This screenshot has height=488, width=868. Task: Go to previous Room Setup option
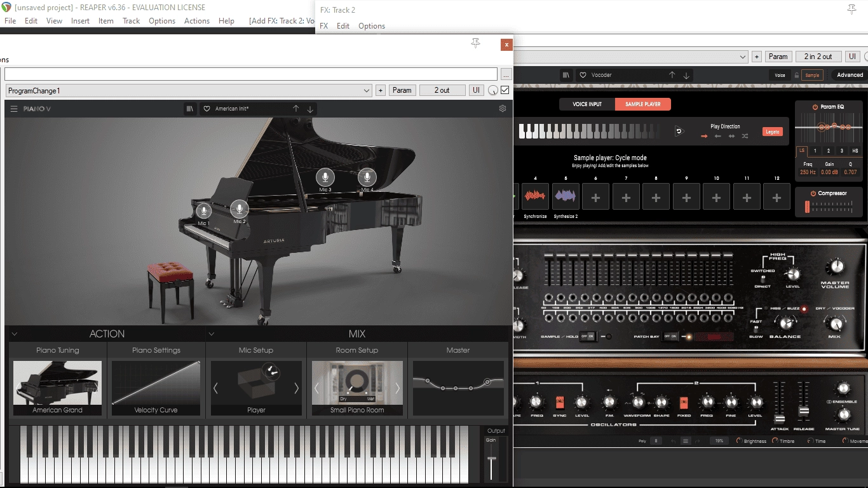pyautogui.click(x=316, y=388)
